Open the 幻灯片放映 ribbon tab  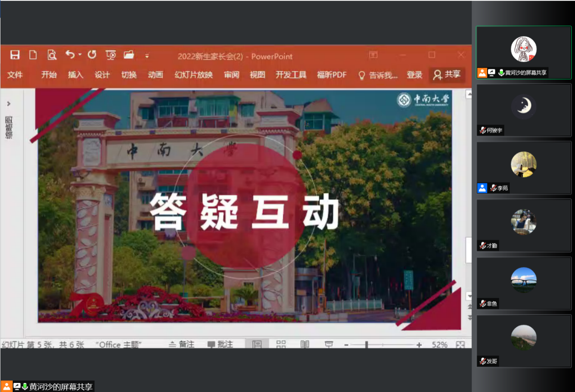[x=193, y=75]
